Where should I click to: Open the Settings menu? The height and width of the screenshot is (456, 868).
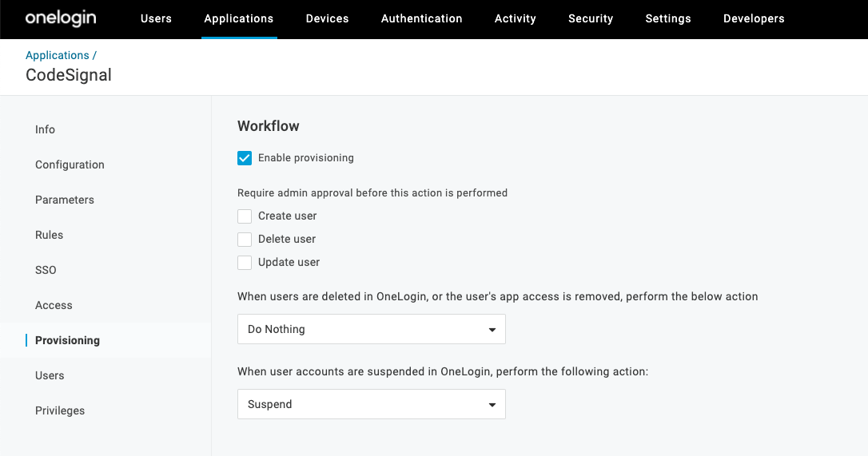point(668,18)
